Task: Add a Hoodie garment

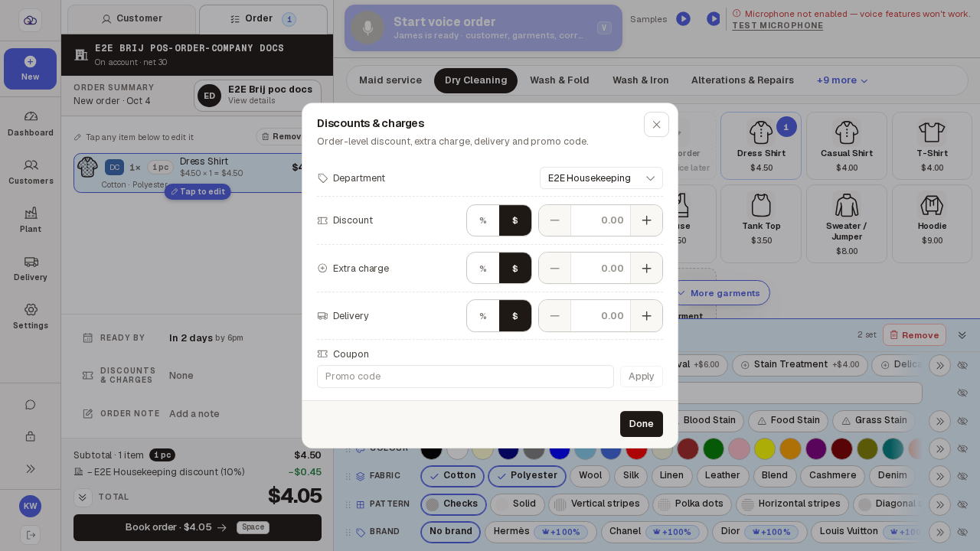Action: click(932, 223)
